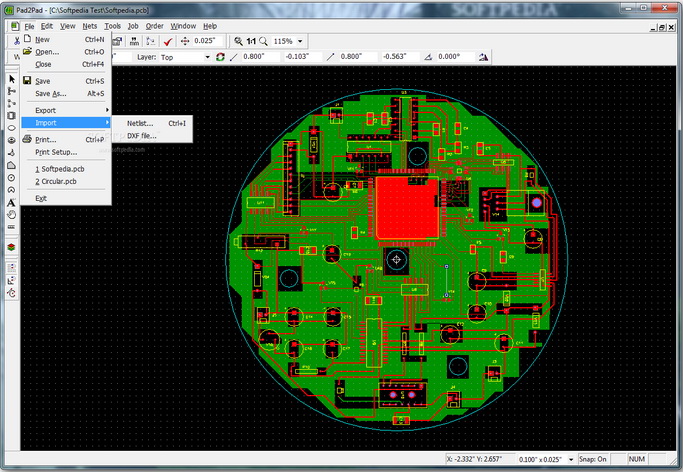Click the 0.025" grid size input field

(x=207, y=41)
